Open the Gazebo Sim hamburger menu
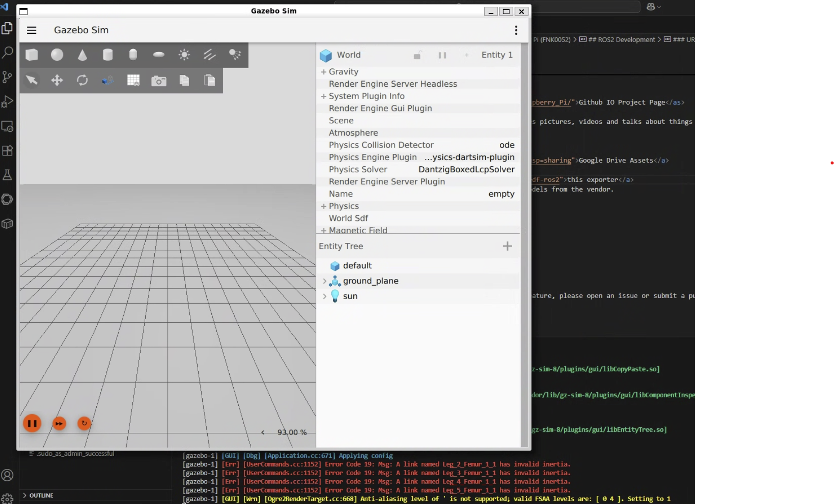 click(31, 30)
